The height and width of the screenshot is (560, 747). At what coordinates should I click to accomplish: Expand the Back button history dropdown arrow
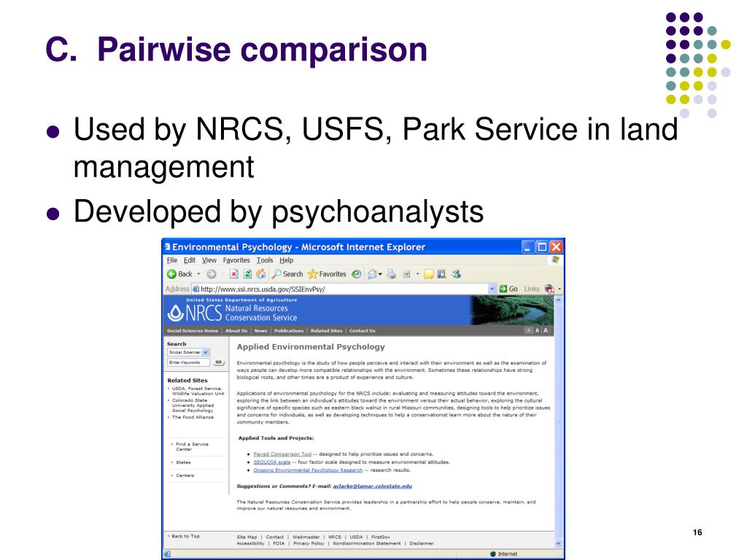(198, 274)
